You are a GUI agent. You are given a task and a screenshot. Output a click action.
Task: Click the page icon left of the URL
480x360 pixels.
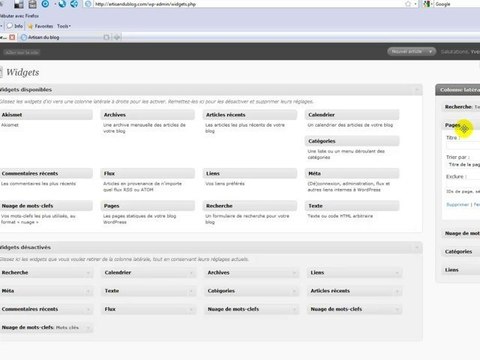click(88, 4)
